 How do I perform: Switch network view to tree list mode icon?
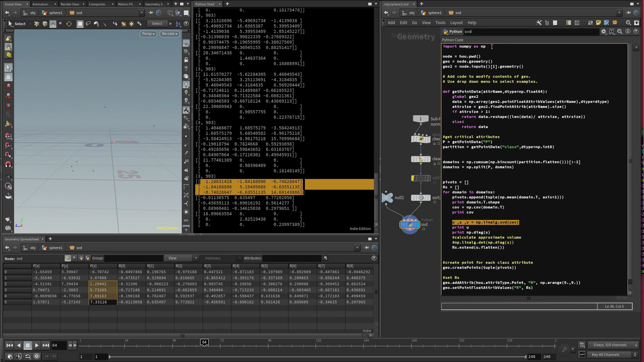(x=547, y=23)
